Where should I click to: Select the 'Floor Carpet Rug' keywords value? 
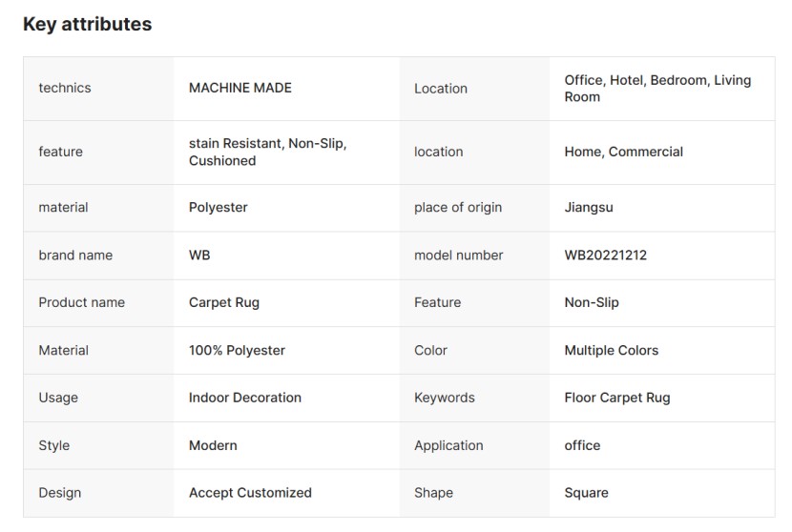tap(617, 399)
